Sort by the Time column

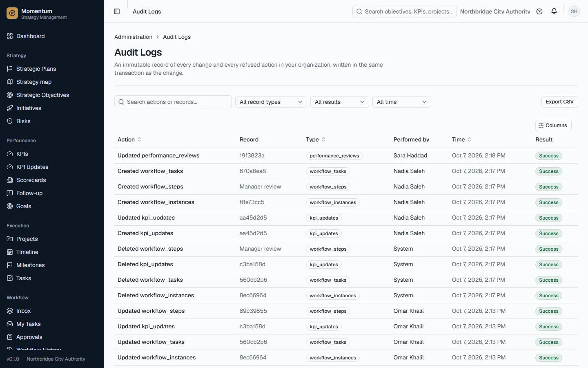coord(461,139)
